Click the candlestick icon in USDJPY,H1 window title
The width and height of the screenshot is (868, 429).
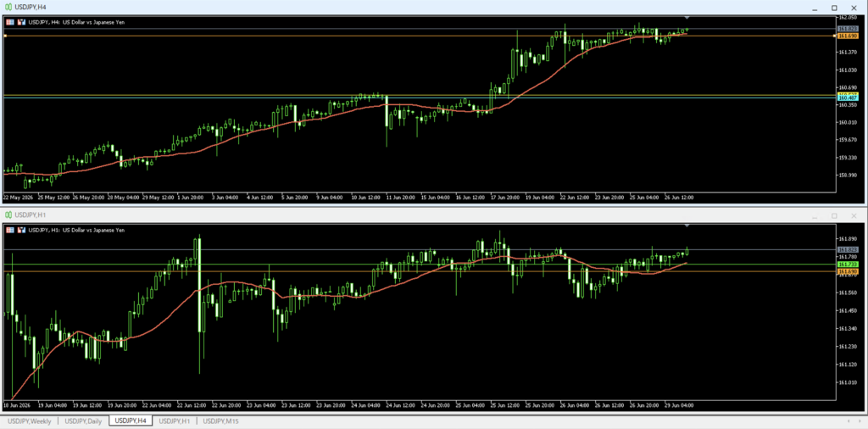tap(8, 214)
